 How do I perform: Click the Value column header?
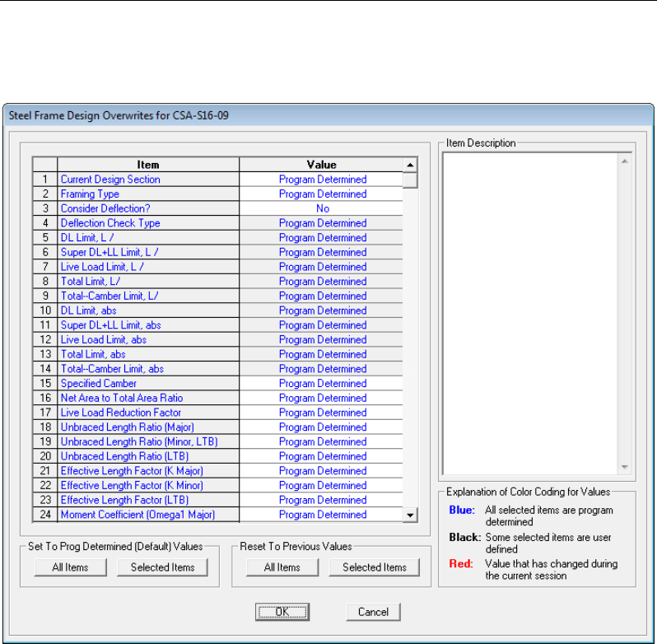(321, 165)
